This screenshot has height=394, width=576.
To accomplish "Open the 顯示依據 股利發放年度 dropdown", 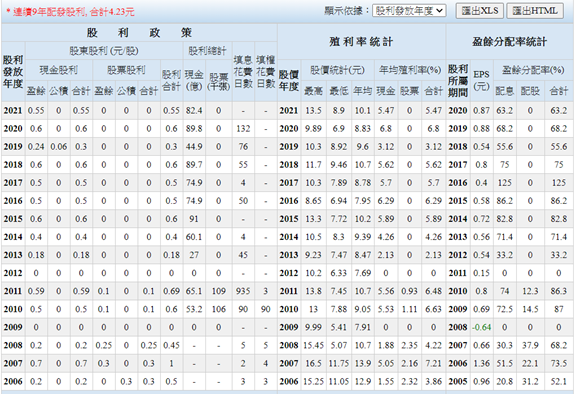I will [x=409, y=11].
